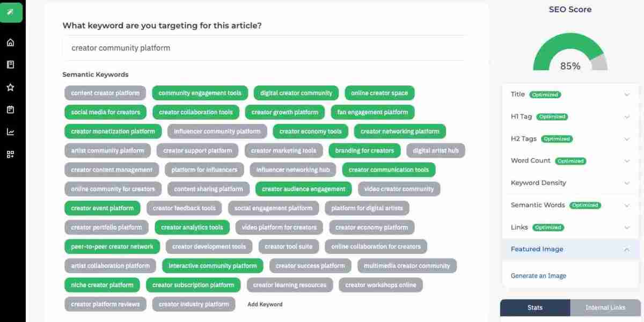644x322 pixels.
Task: Toggle the 'niche creator platform' keyword chip
Action: pos(102,285)
